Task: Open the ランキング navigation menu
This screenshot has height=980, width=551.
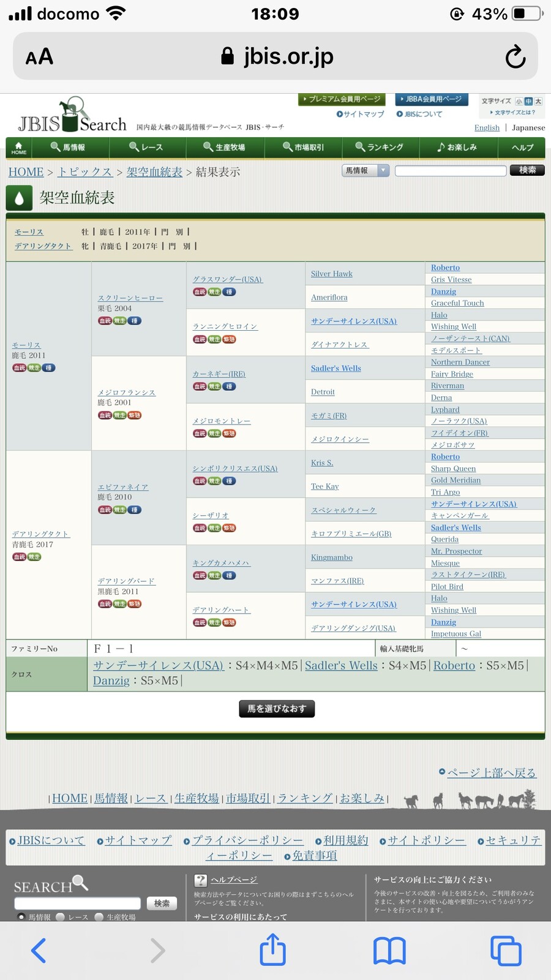Action: pyautogui.click(x=380, y=148)
